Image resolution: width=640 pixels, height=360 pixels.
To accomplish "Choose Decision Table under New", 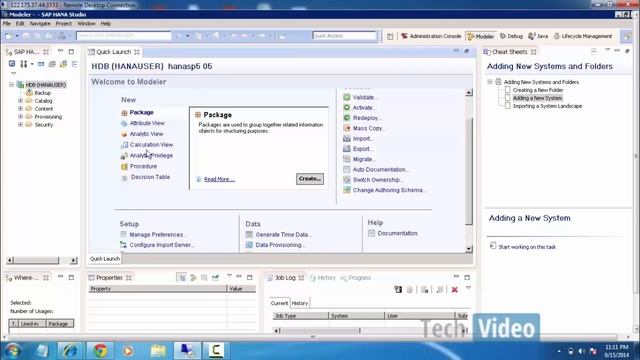I will coord(150,177).
